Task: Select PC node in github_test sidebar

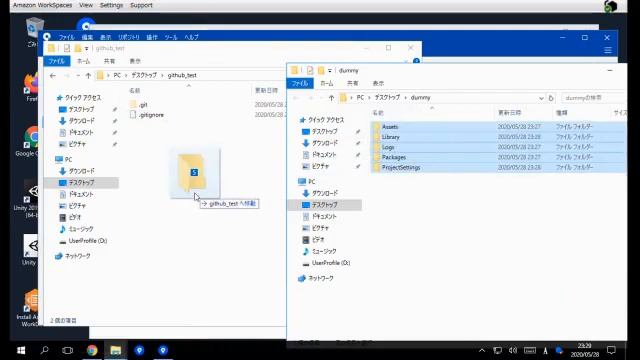Action: pyautogui.click(x=68, y=160)
